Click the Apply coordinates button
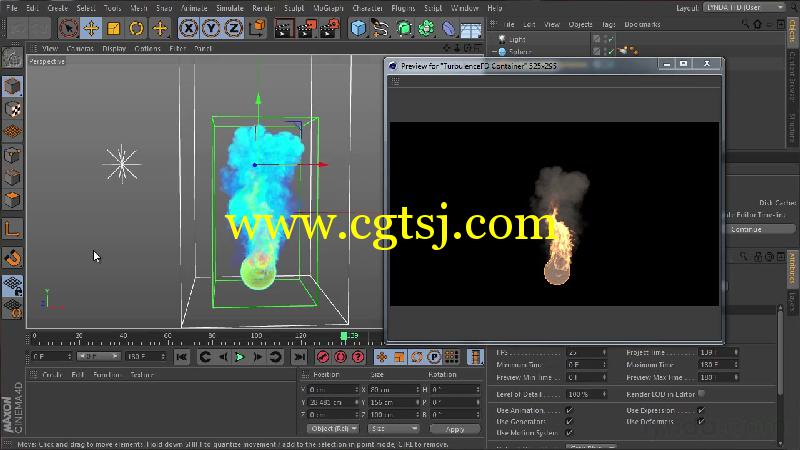The image size is (800, 450). point(454,429)
